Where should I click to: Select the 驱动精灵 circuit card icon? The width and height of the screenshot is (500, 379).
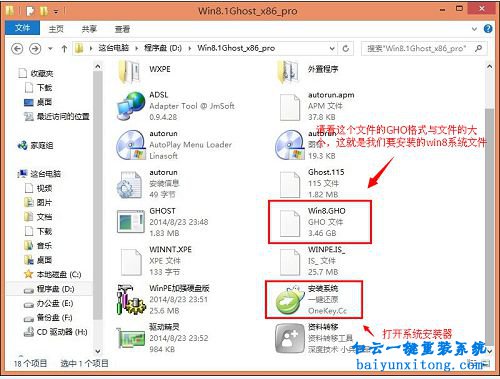coord(130,338)
